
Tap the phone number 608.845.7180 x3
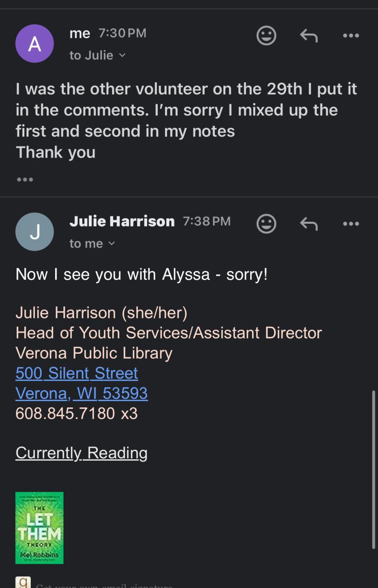coord(77,413)
